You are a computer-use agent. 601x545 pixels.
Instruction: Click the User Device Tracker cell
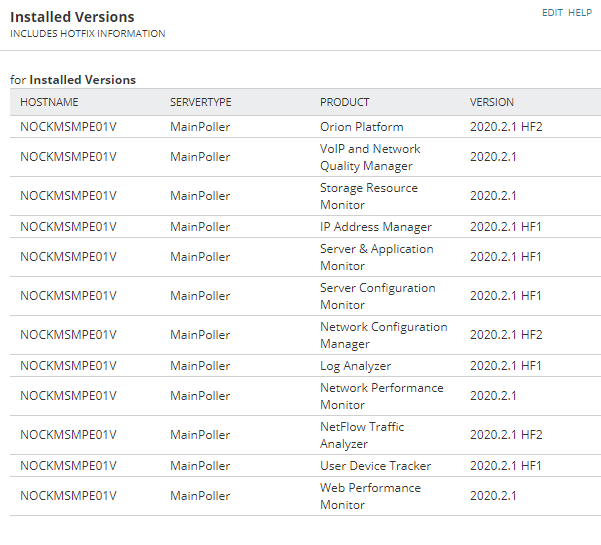375,466
